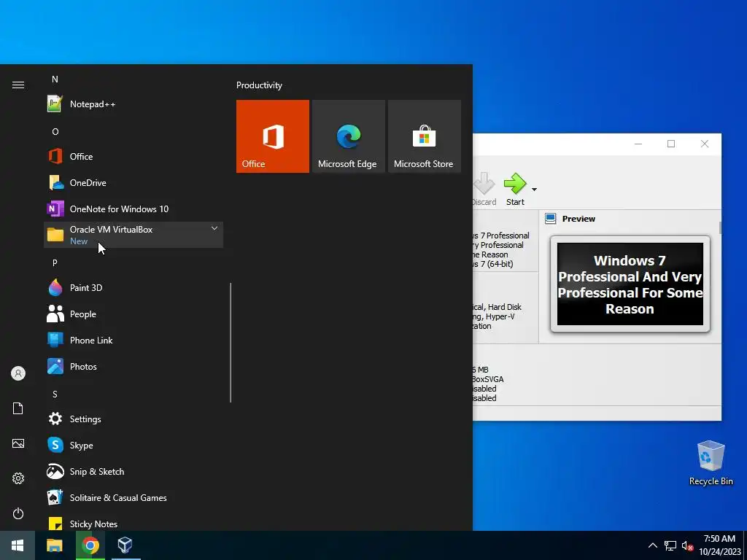The width and height of the screenshot is (747, 560).
Task: Open File Explorer from the taskbar
Action: coord(54,545)
